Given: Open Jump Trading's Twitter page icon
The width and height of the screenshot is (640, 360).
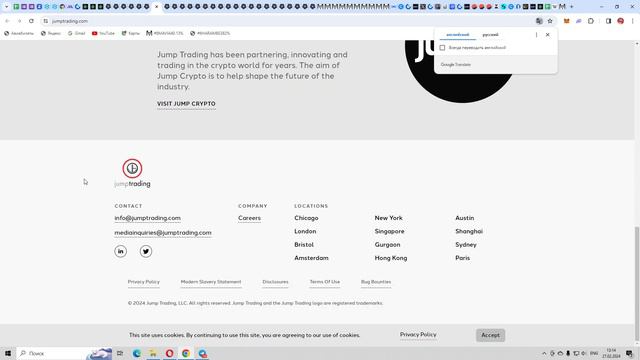Looking at the screenshot, I should pos(146,251).
